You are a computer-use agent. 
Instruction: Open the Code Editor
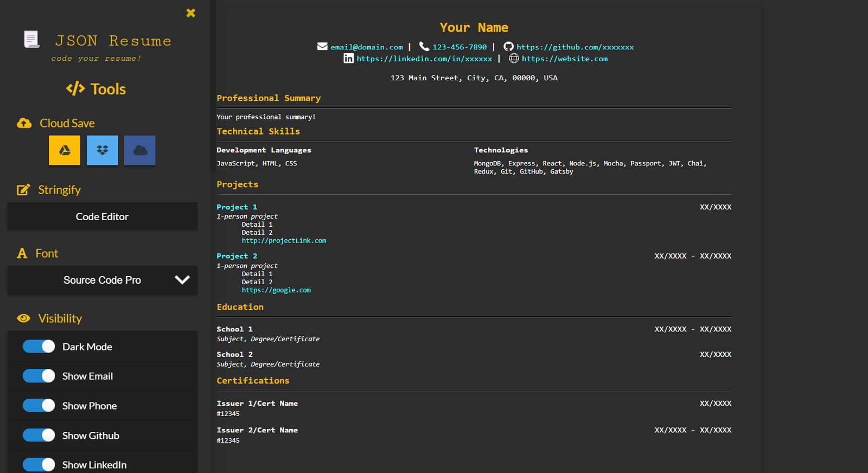[x=102, y=216]
